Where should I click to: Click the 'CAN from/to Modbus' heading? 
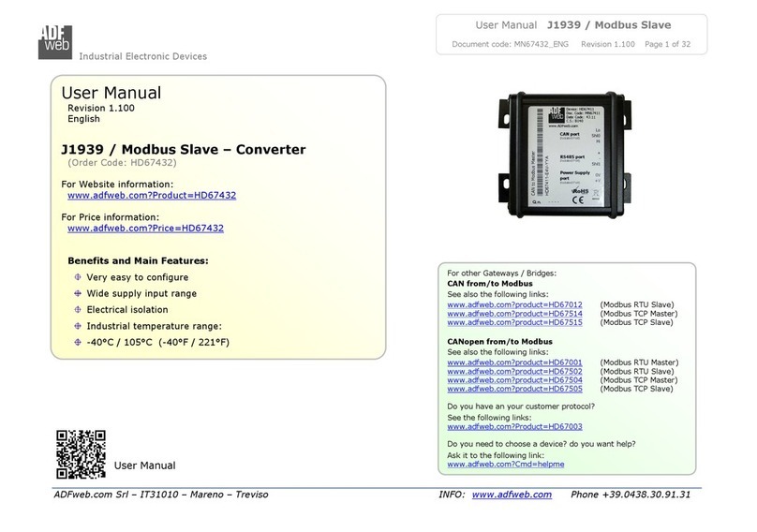[x=490, y=284]
